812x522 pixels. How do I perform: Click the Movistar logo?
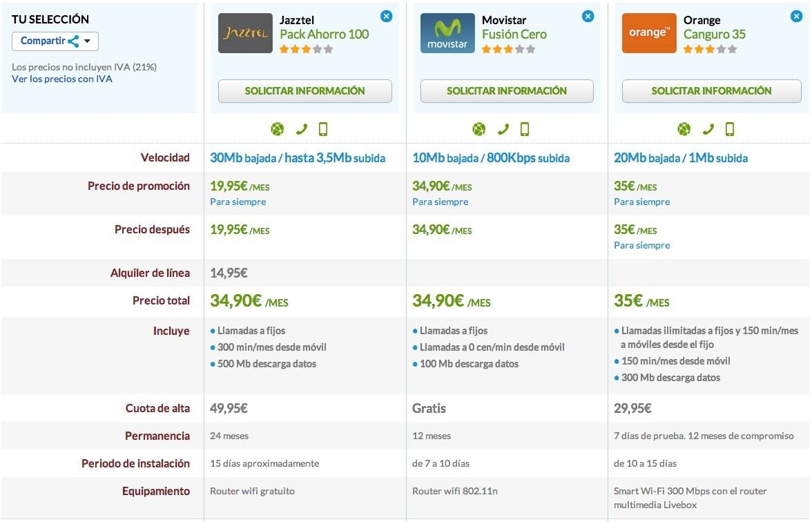(x=447, y=33)
